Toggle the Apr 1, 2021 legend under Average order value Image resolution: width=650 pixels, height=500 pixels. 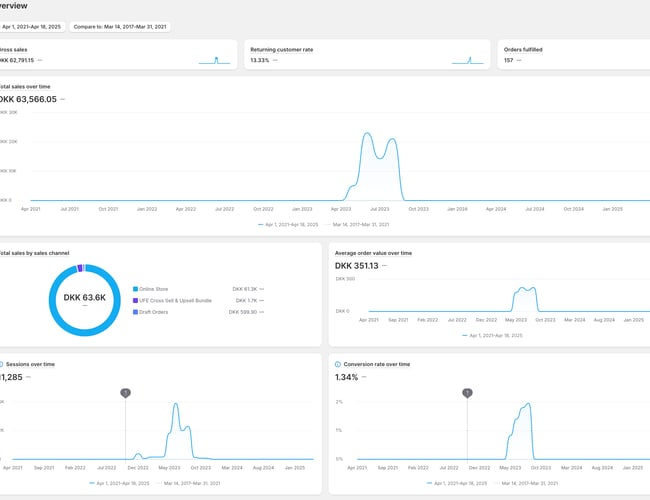(490, 335)
